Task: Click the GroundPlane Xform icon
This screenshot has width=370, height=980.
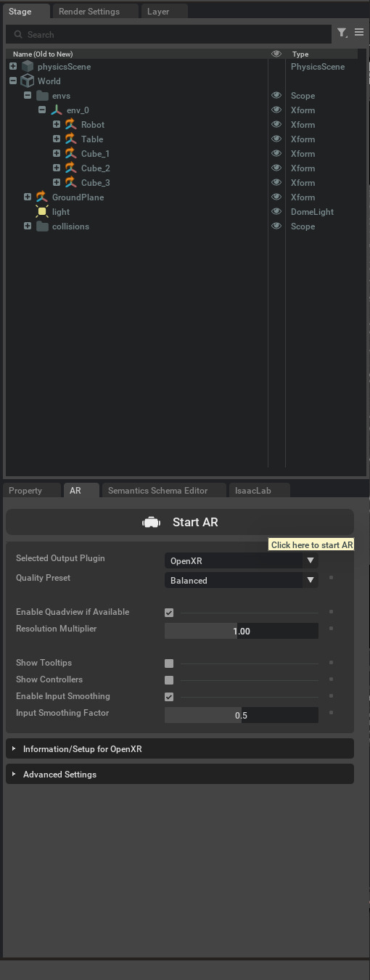Action: click(41, 197)
